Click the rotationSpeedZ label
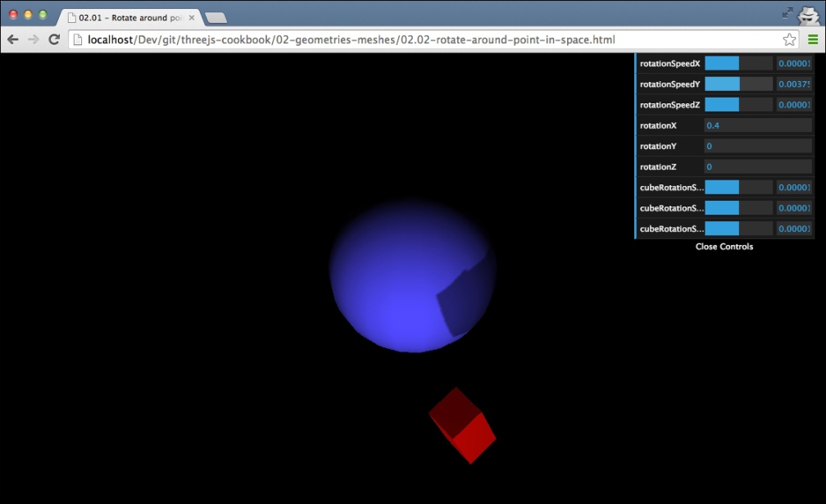 coord(669,105)
